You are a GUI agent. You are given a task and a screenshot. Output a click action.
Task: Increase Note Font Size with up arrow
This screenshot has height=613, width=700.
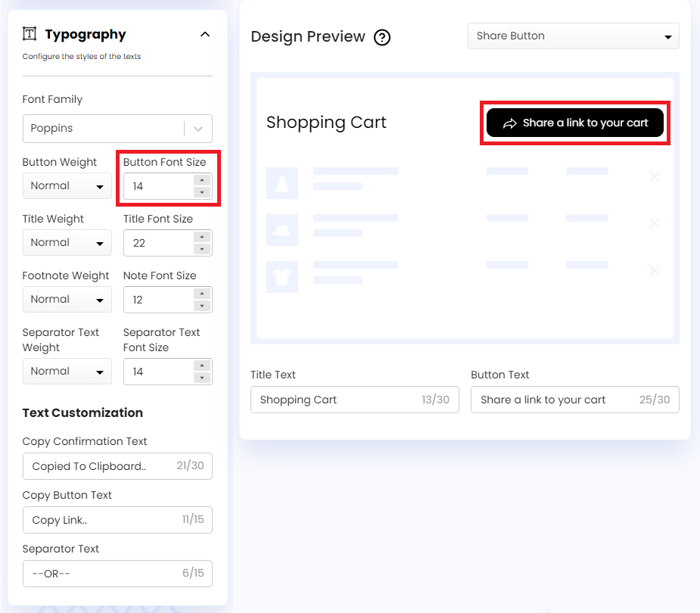click(x=201, y=294)
